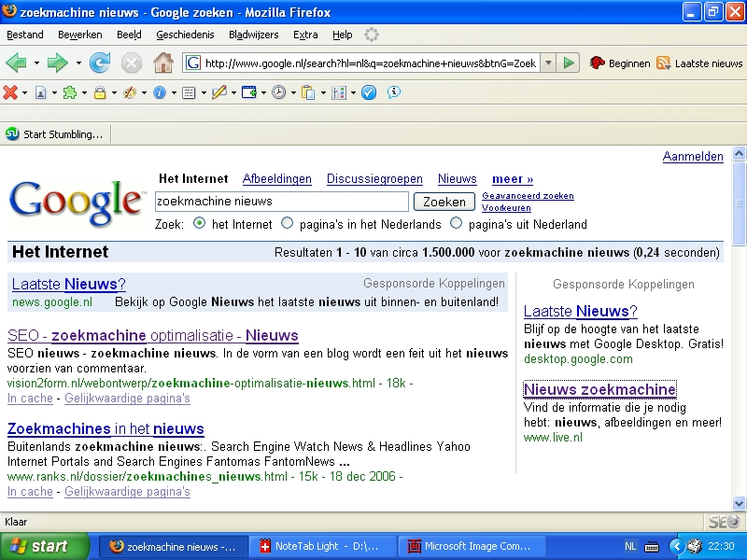
Task: Select "pagina's uit Nederland" radio button
Action: point(457,223)
